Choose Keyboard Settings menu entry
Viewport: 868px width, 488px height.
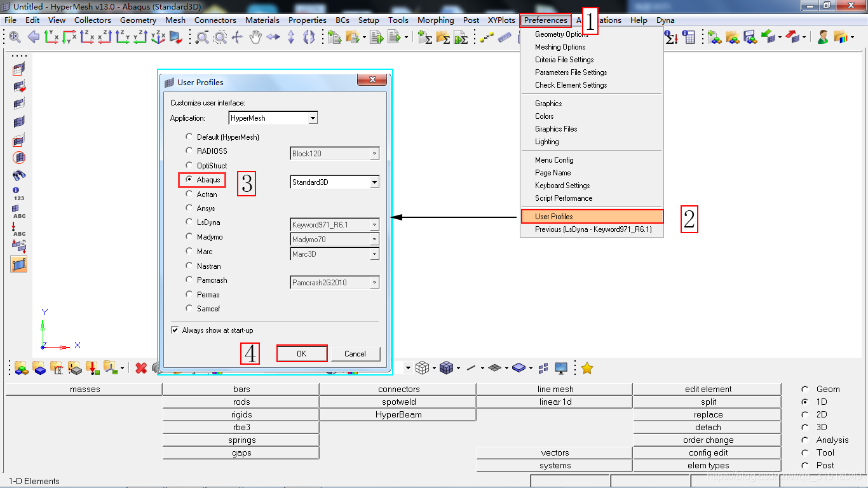click(x=562, y=186)
